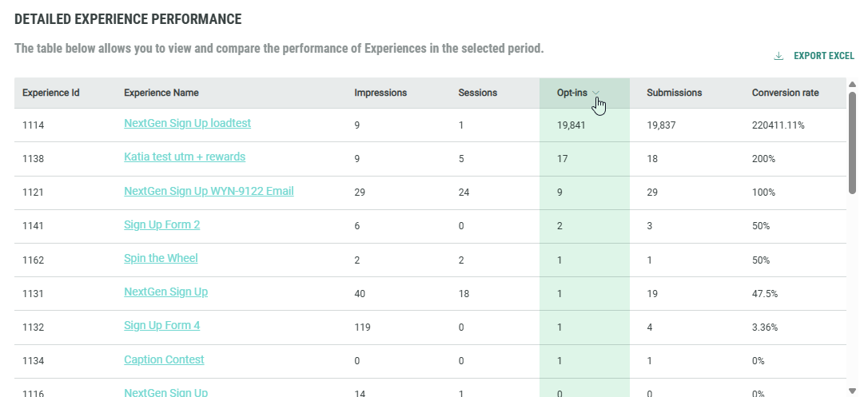Sort table by Conversion rate column
Image resolution: width=868 pixels, height=397 pixels.
point(785,93)
